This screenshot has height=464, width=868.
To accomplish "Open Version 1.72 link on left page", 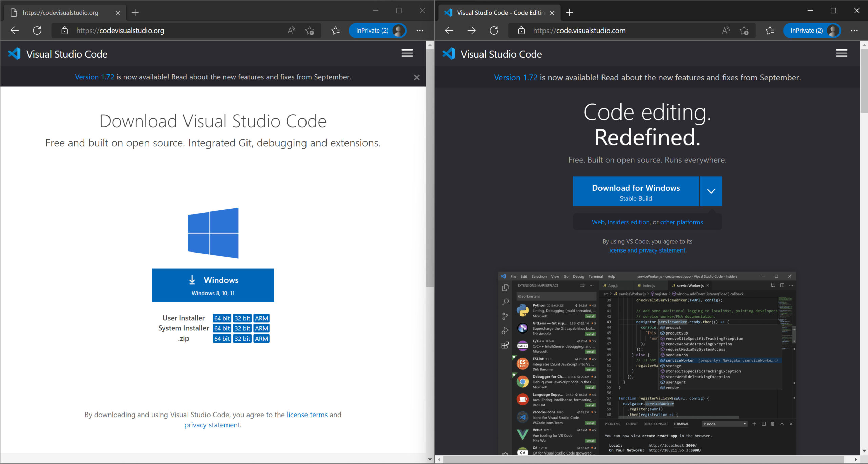I will click(x=94, y=77).
